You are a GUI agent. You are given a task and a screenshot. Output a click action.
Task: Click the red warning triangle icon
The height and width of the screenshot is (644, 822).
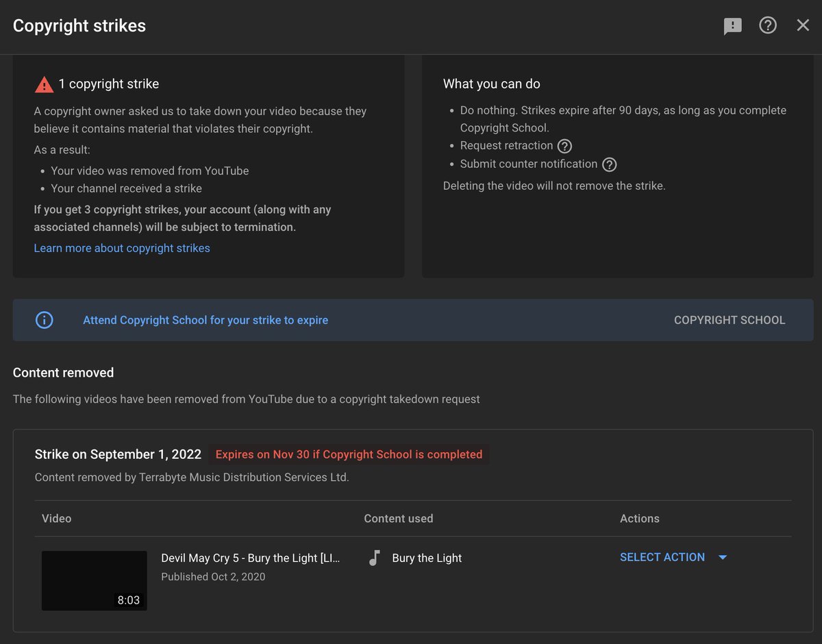tap(44, 84)
